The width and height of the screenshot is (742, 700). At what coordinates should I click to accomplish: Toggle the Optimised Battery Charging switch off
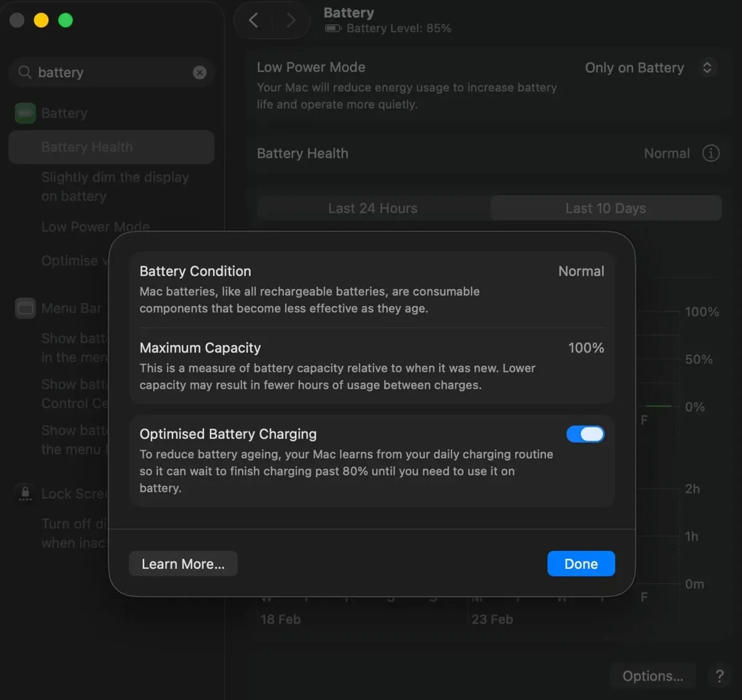(x=585, y=433)
